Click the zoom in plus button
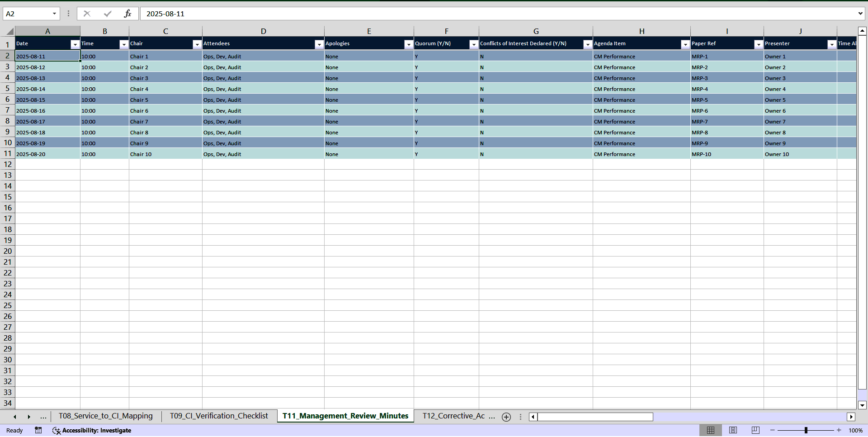The height and width of the screenshot is (437, 868). (839, 430)
